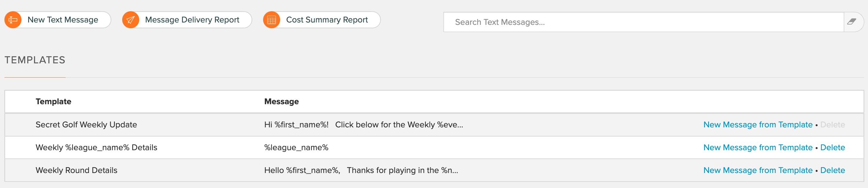Click the greyed Delete for Secret Golf template
Screen dimensions: 868x188
833,125
